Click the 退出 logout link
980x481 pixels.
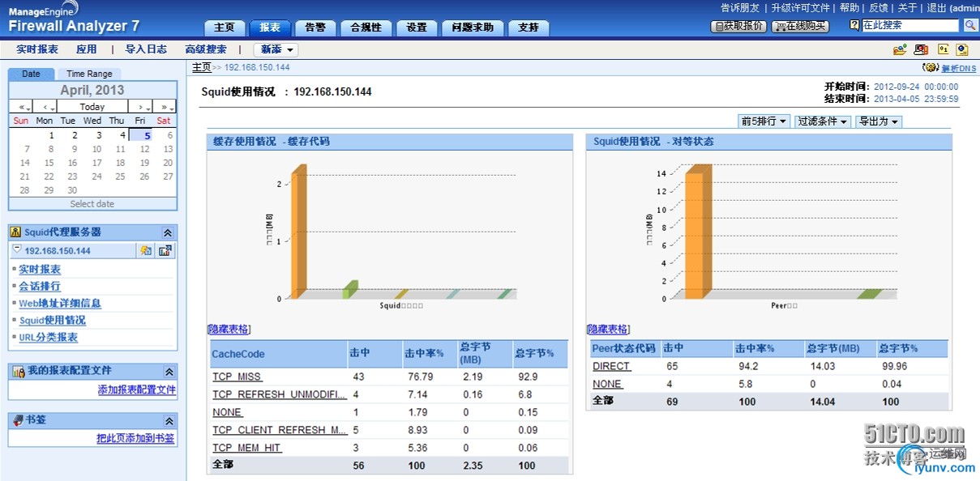936,7
